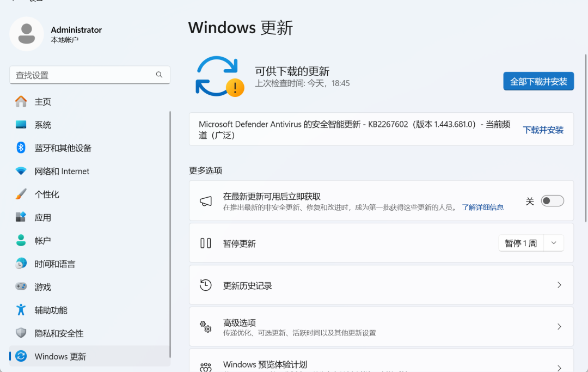The width and height of the screenshot is (588, 372).
Task: Click the Privacy and security shield icon
Action: coord(21,333)
